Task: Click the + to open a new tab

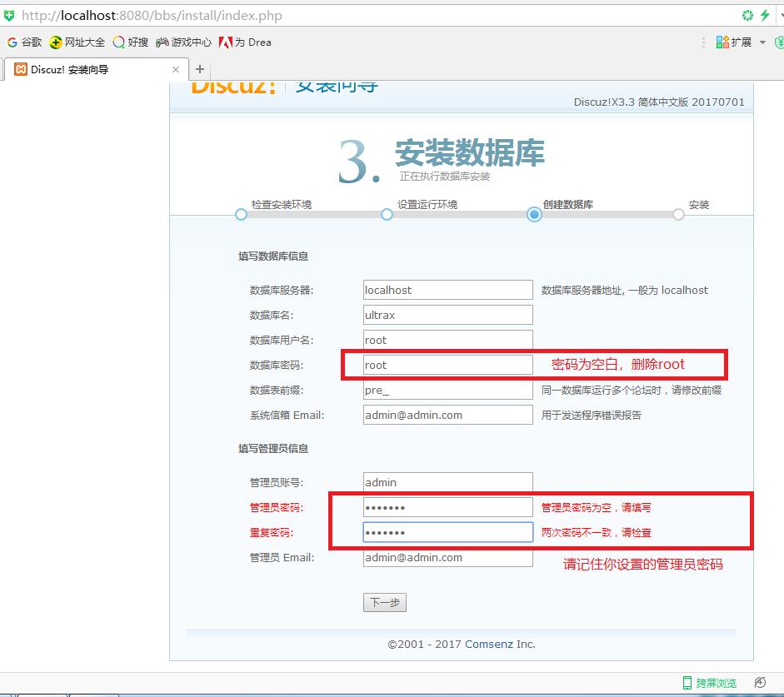Action: [x=198, y=70]
